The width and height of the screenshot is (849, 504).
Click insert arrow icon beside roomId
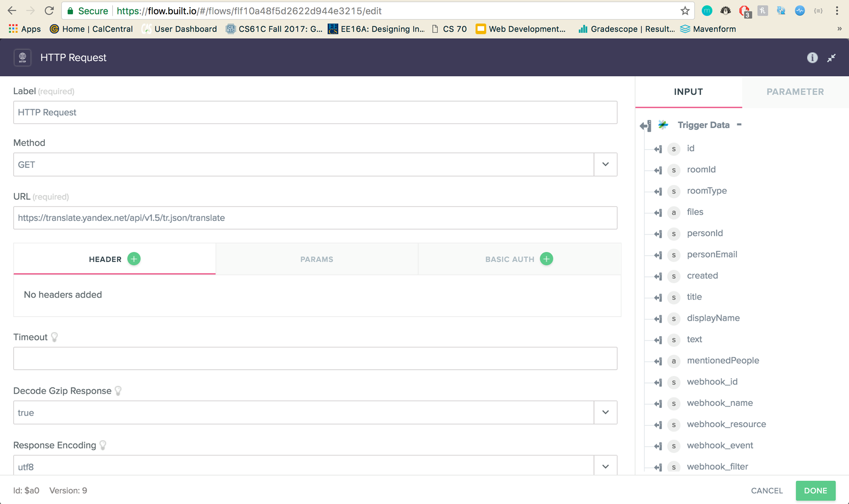click(x=658, y=170)
